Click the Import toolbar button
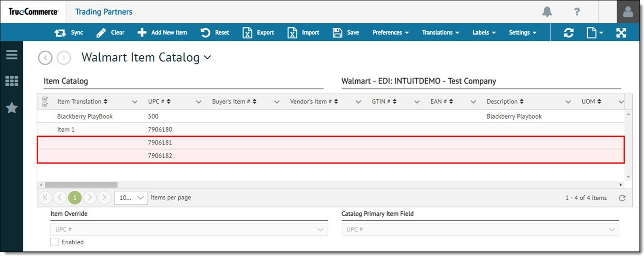 point(304,33)
